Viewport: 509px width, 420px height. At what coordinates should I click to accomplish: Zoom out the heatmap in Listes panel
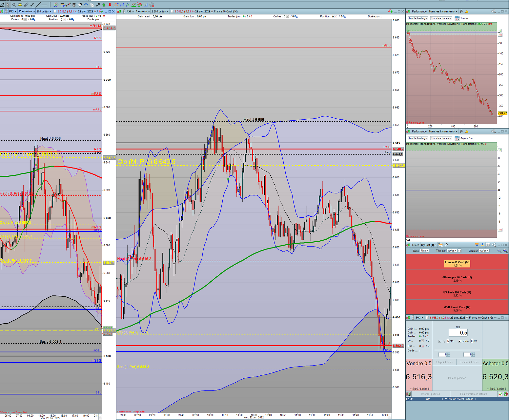[499, 251]
